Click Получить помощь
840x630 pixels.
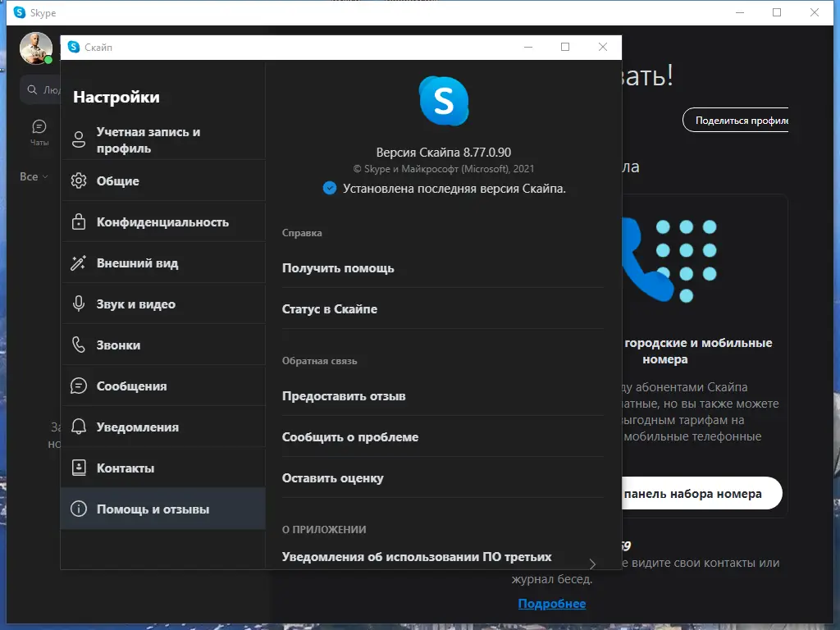tap(337, 267)
